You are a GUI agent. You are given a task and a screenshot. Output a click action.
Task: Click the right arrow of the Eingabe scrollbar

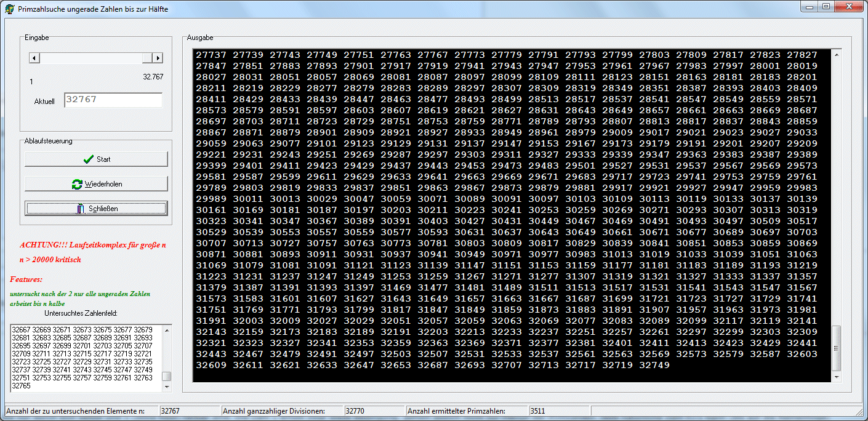coord(158,58)
